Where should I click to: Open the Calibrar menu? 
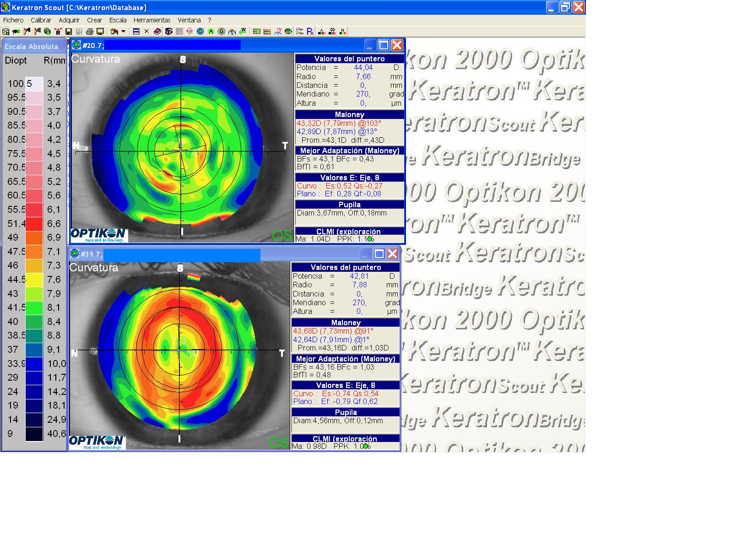[x=41, y=20]
